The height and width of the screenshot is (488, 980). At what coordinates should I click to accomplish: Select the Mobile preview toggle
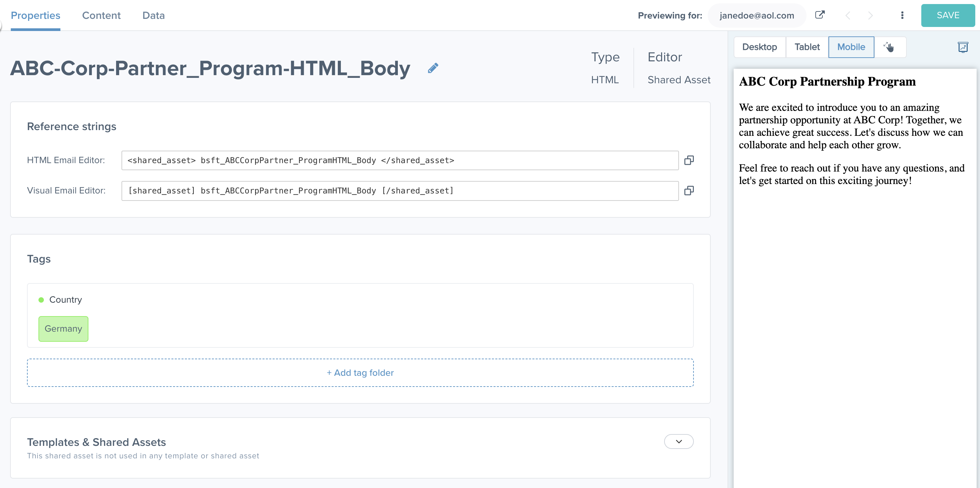(x=851, y=47)
